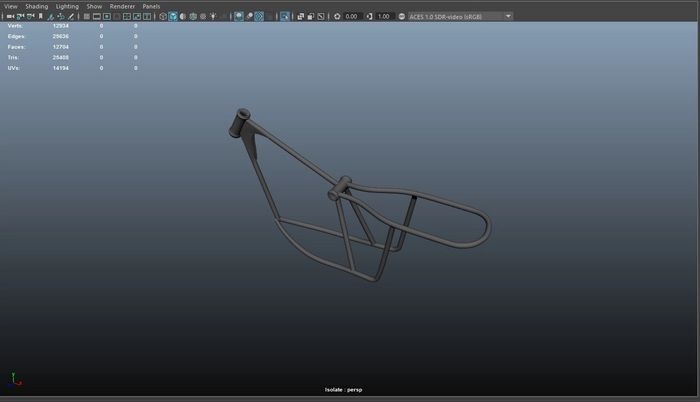
Task: Toggle the highlighted shadows sphere button
Action: coord(239,17)
